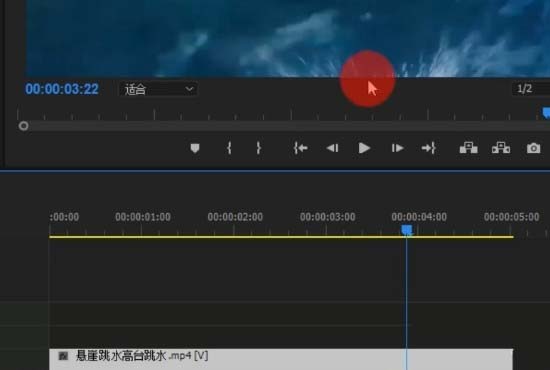
Task: Click 00:00:05:00 on timeline ruler
Action: coord(511,217)
